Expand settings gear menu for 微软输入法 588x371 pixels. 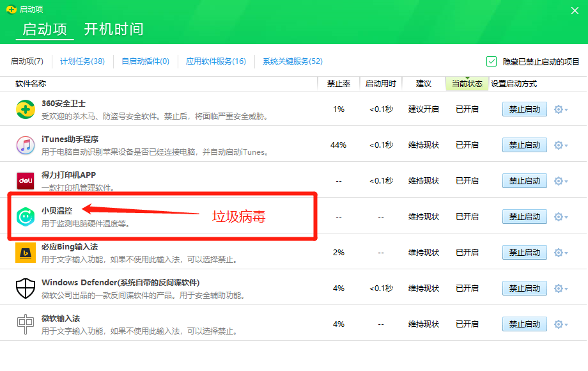[x=561, y=324]
